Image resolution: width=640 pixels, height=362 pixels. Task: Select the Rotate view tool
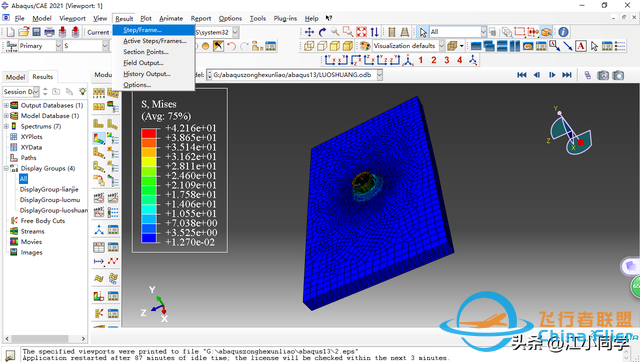click(322, 32)
